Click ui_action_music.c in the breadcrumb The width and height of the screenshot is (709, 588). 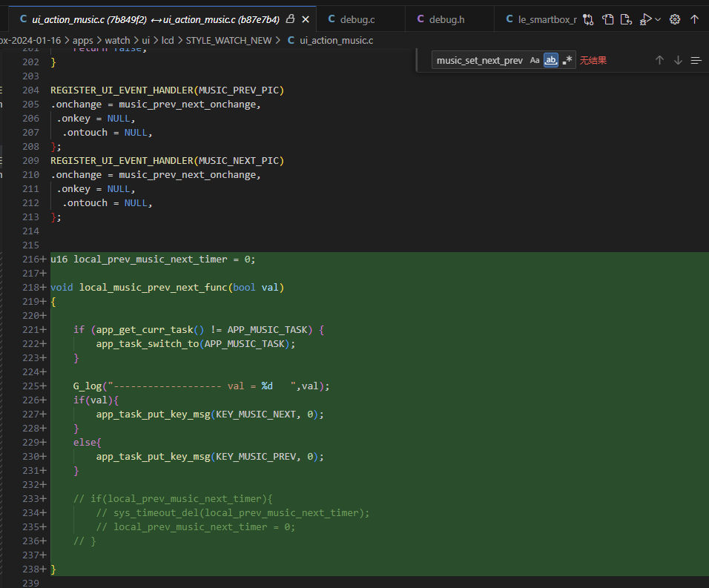337,40
